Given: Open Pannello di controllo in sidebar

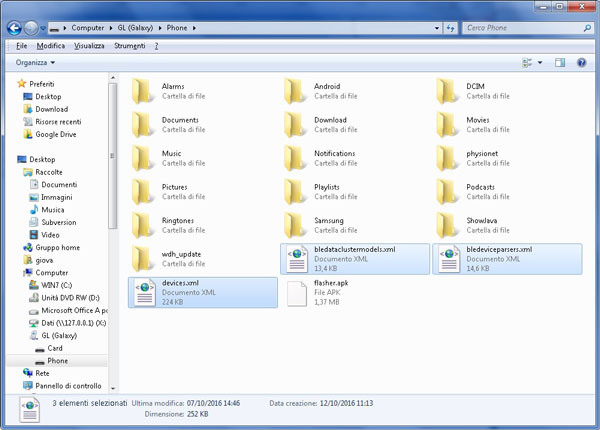Looking at the screenshot, I should coord(69,385).
